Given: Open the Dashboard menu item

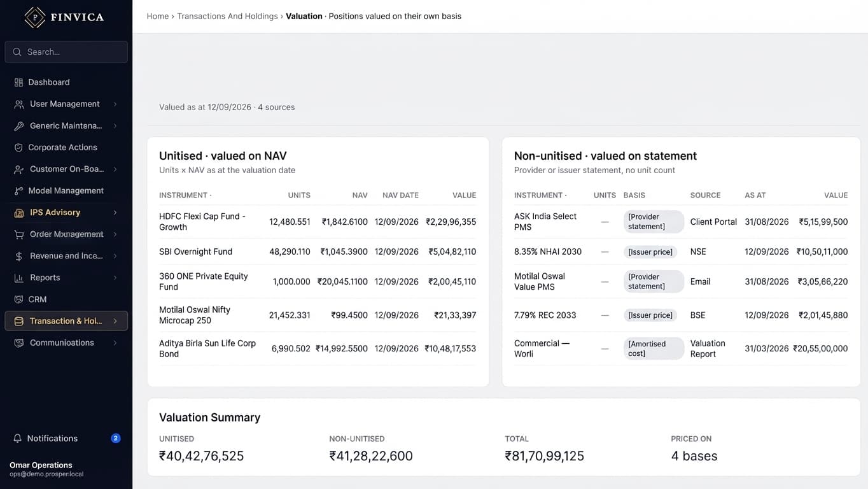Looking at the screenshot, I should (x=66, y=82).
